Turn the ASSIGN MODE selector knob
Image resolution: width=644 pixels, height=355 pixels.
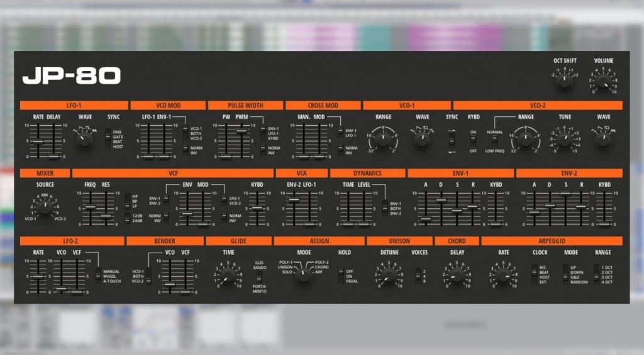click(x=304, y=276)
